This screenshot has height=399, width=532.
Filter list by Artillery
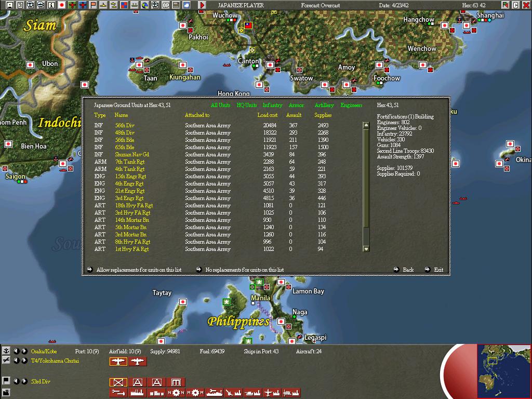pos(324,105)
